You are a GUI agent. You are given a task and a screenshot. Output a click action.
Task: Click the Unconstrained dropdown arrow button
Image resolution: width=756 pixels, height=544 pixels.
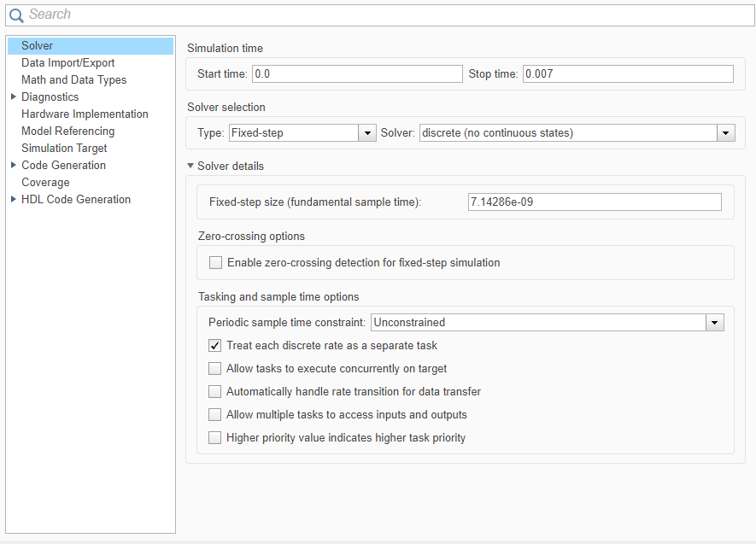(x=715, y=322)
